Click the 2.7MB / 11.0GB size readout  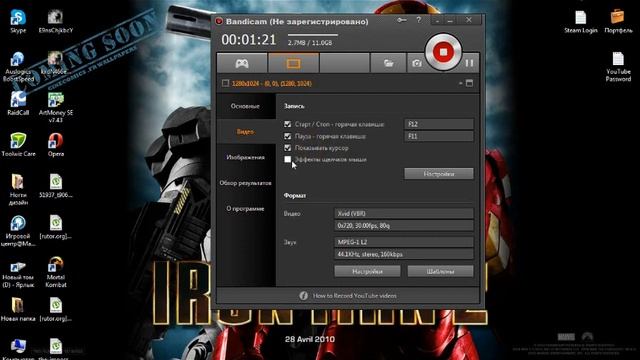coord(310,43)
